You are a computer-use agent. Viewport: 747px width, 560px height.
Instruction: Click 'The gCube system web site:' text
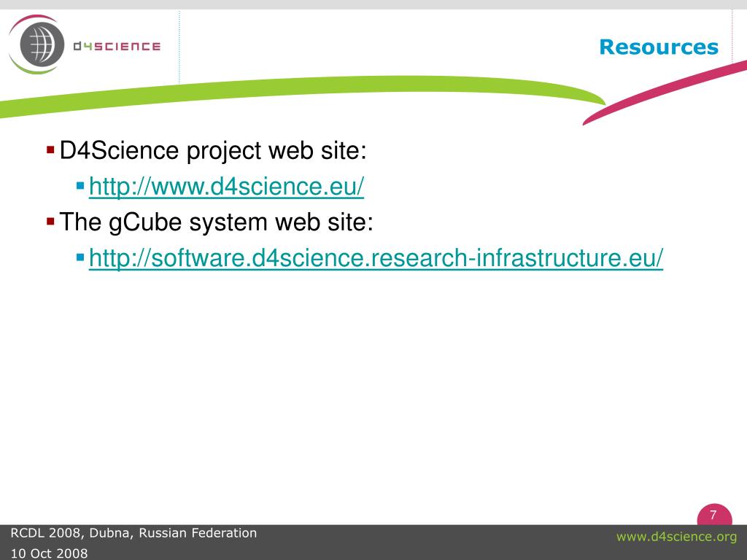coord(216,222)
